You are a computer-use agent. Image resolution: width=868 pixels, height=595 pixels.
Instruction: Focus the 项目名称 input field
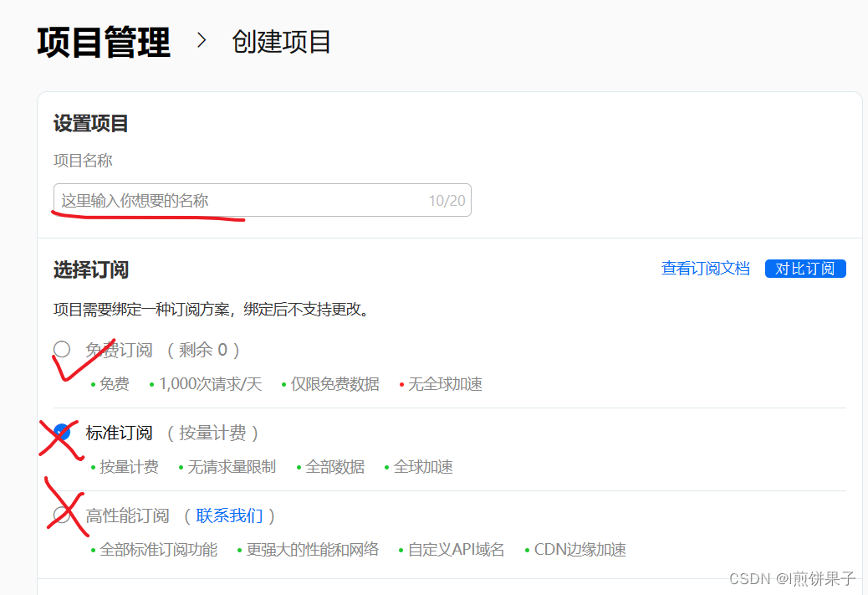[263, 200]
